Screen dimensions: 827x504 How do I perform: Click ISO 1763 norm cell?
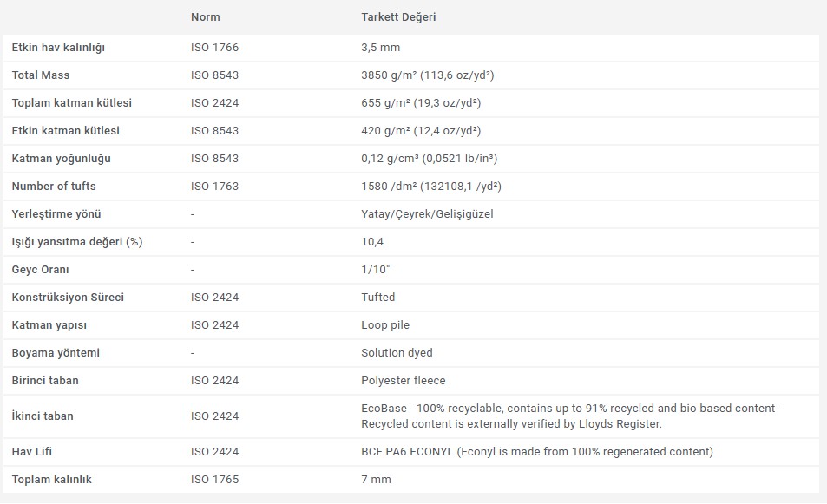214,187
